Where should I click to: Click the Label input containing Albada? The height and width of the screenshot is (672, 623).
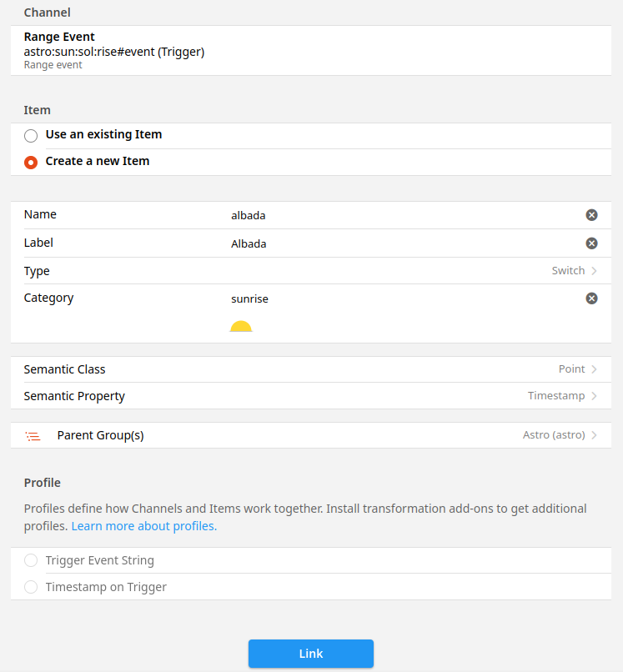tap(400, 243)
